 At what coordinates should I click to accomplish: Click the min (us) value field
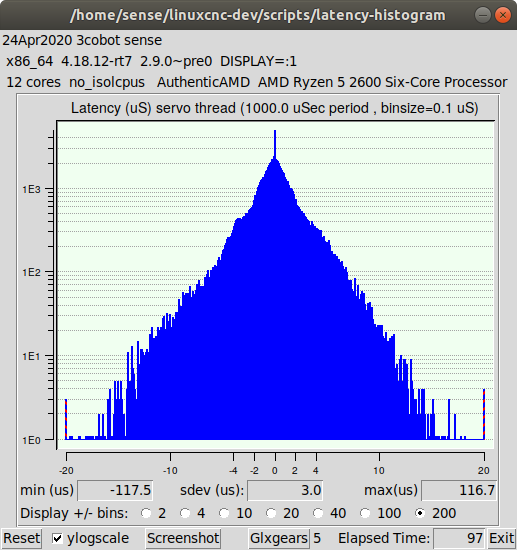(x=115, y=490)
